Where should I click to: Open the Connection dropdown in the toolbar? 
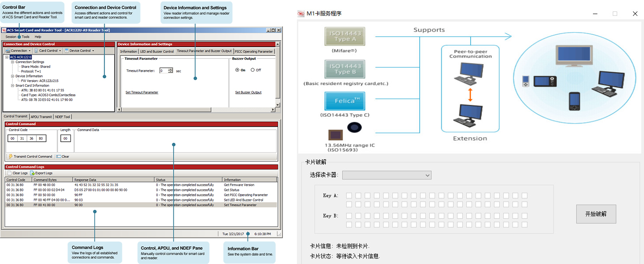point(18,51)
